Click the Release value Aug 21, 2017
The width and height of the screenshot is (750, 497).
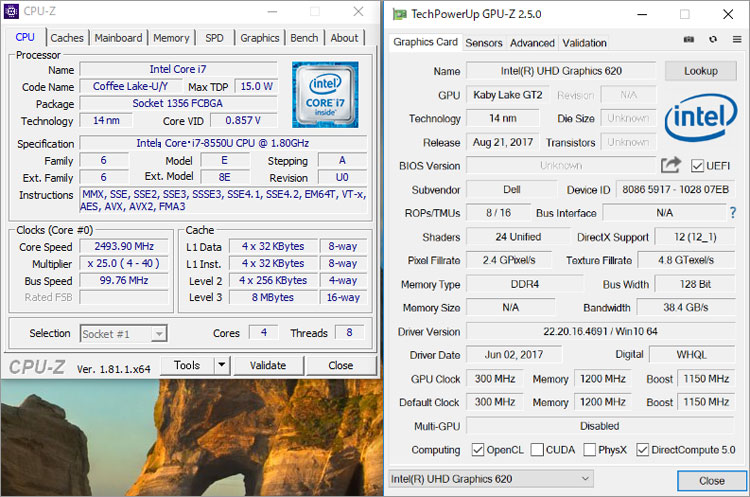503,142
